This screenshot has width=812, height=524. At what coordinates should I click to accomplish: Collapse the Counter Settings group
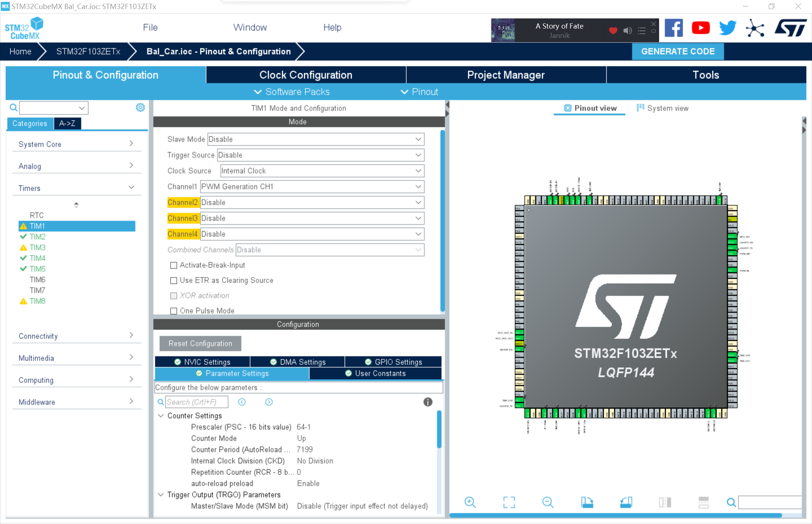(x=161, y=416)
